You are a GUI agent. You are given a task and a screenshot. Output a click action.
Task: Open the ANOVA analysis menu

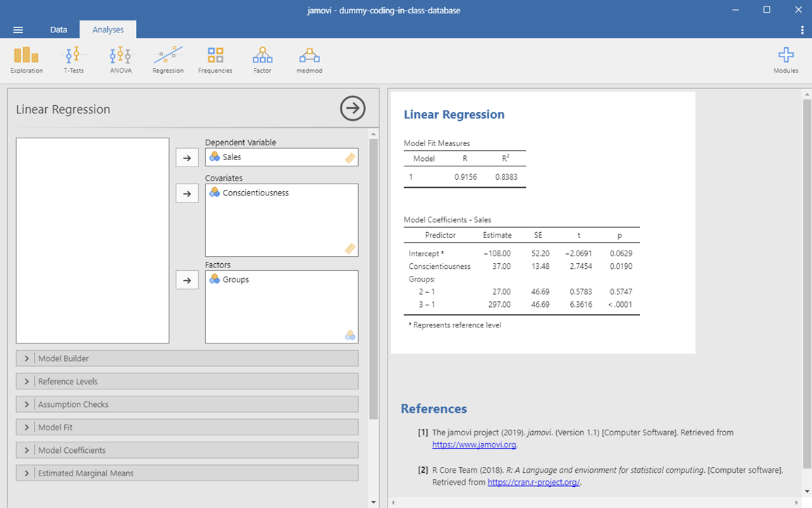121,60
